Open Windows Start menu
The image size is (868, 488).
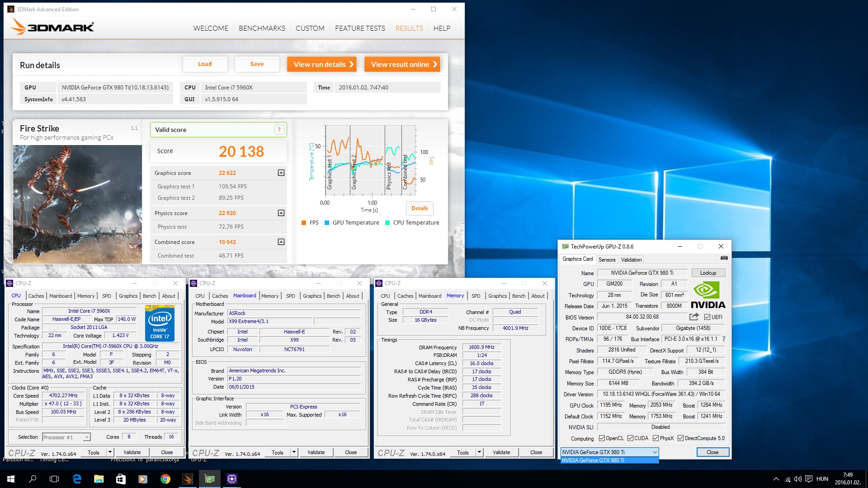tap(11, 479)
